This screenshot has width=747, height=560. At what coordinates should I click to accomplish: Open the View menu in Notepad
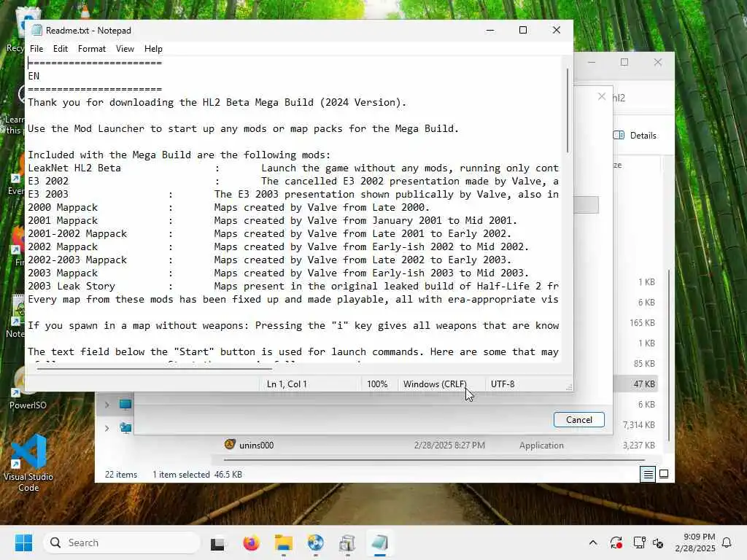point(125,49)
